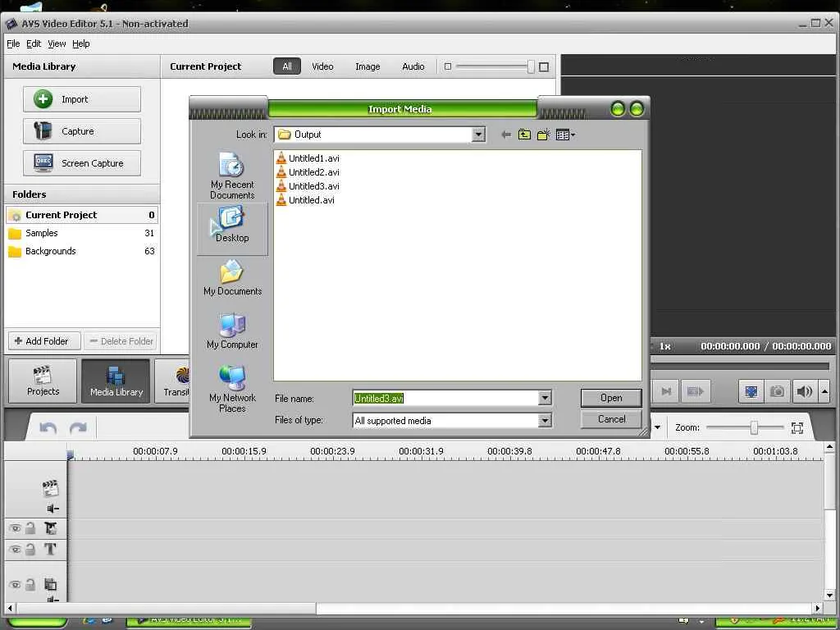Viewport: 840px width, 630px height.
Task: Open My Recent Documents location
Action: [x=232, y=176]
